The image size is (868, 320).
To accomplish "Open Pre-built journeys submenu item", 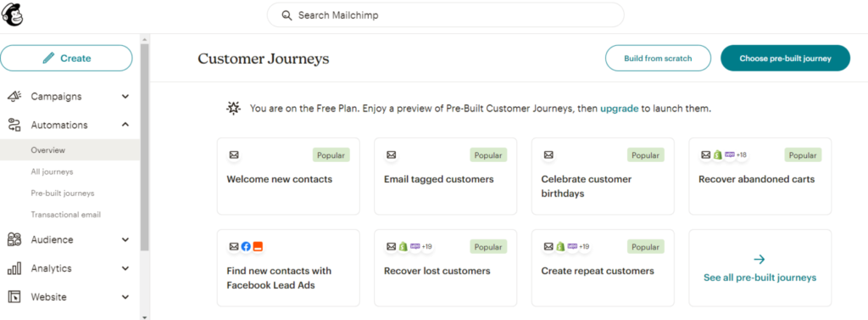I will [63, 193].
